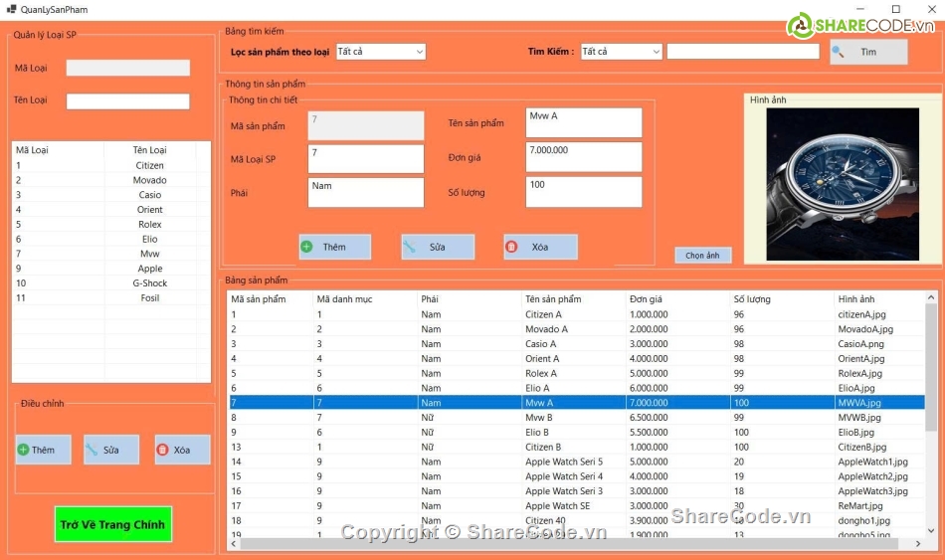
Task: Click green plus icon in Điều chỉnh Thêm
Action: pos(24,450)
